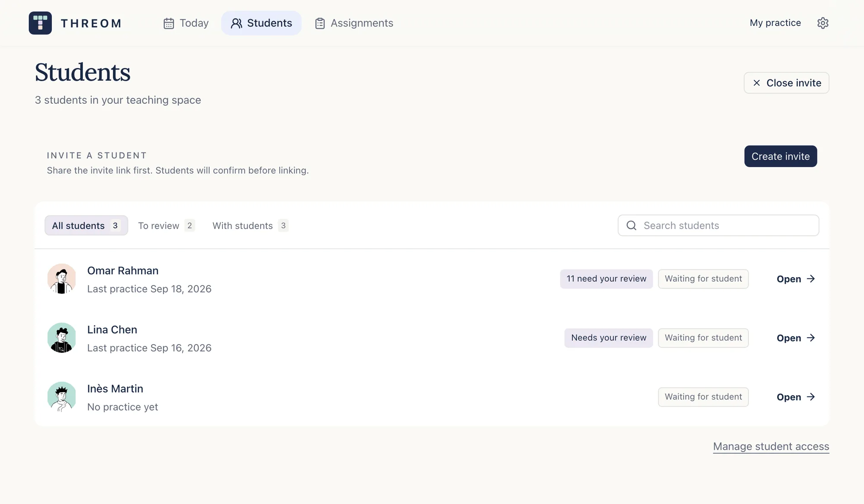Click '3 students in your teaching space'
The width and height of the screenshot is (864, 504).
pos(118,100)
